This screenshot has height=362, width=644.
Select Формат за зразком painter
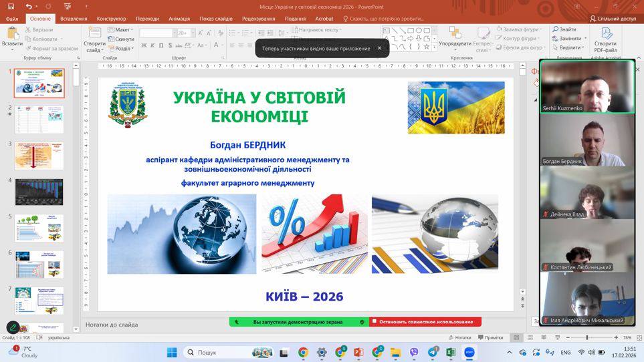51,48
